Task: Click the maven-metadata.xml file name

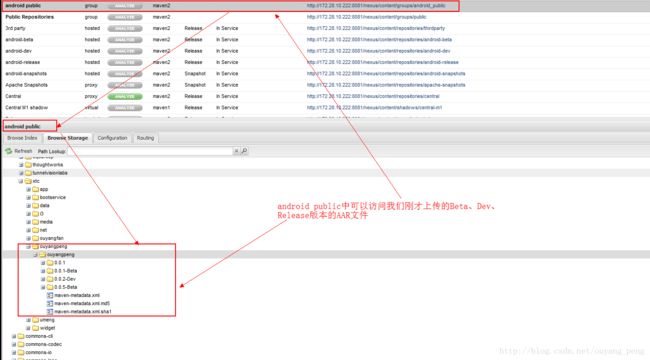Action: coord(77,295)
